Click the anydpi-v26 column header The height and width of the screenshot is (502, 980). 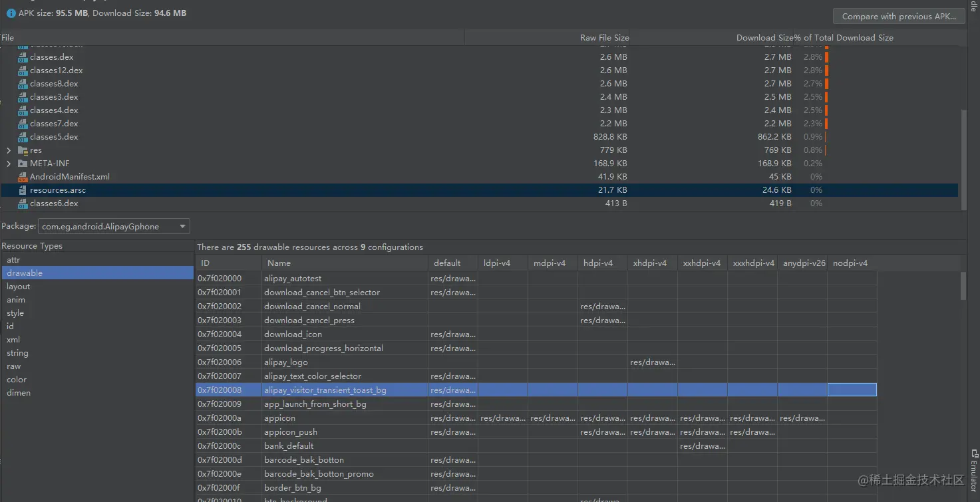(802, 263)
